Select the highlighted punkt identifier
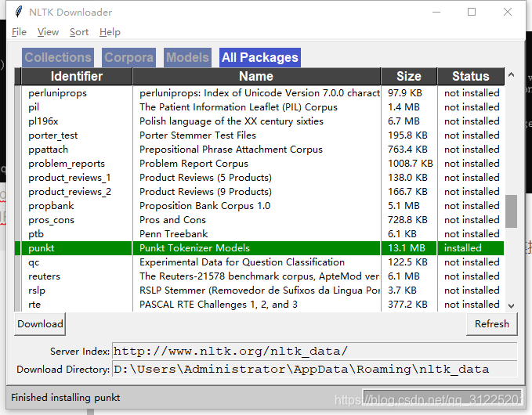Viewport: 532px width, 415px height. click(x=41, y=248)
